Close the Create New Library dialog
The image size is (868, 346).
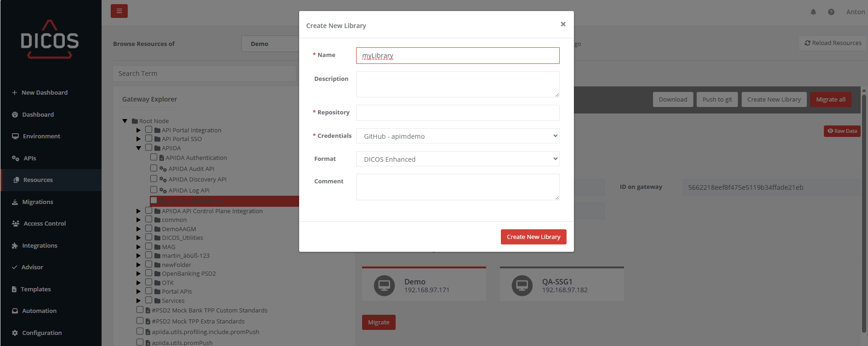pyautogui.click(x=563, y=24)
